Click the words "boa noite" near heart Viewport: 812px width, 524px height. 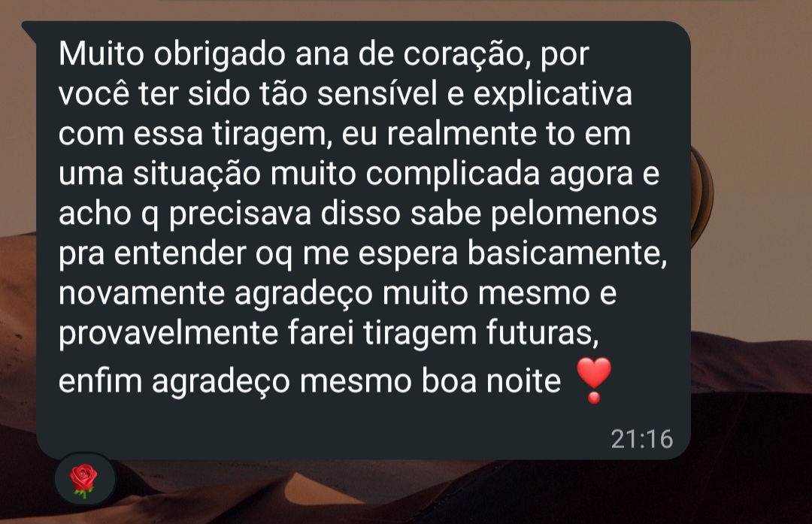click(x=491, y=380)
